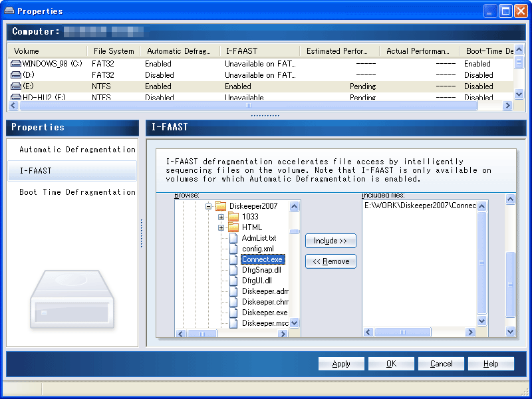Click volume list scroll-down arrow
532x399 pixels.
coord(519,94)
